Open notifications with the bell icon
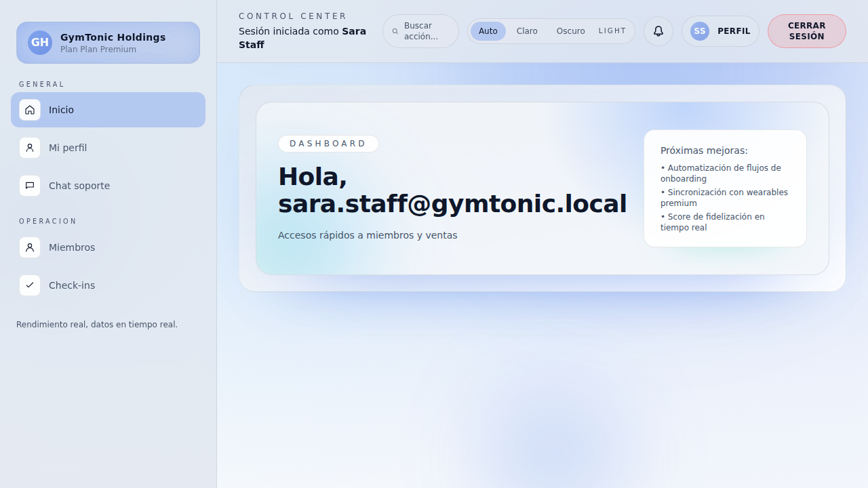The image size is (868, 488). pos(658,31)
